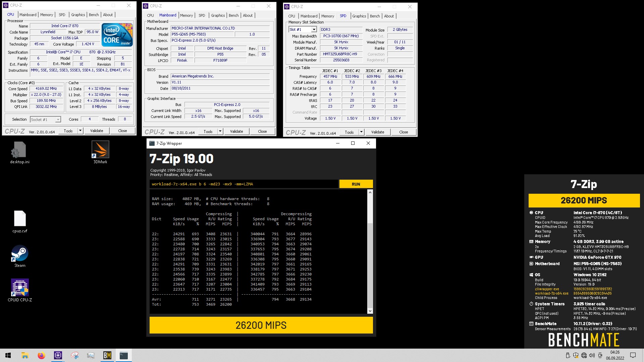Click Validate in the CPU tab window
Image resolution: width=644 pixels, height=362 pixels.
[x=97, y=131]
